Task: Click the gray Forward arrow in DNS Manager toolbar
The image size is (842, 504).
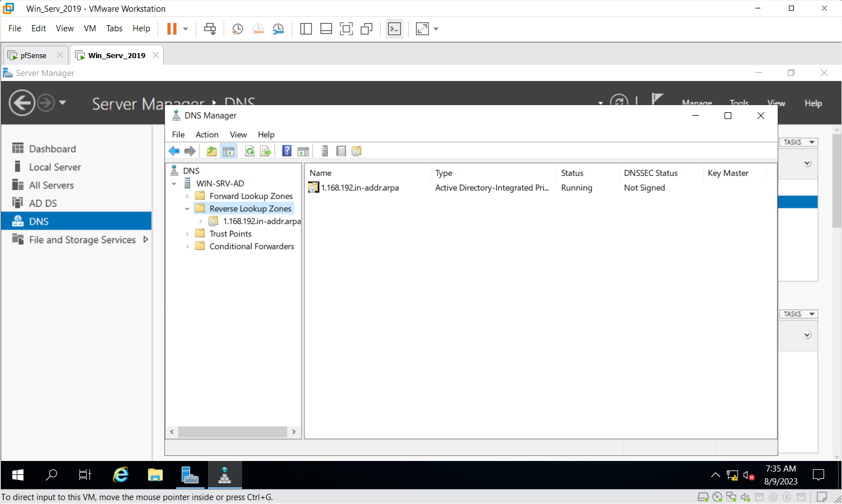Action: [x=190, y=151]
